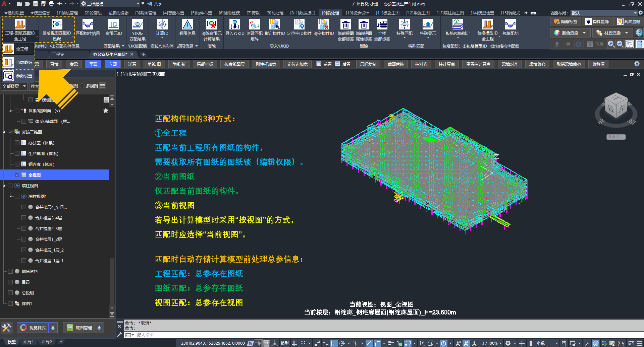Select the 多视图 radio button
The width and height of the screenshot is (644, 347).
[82, 86]
